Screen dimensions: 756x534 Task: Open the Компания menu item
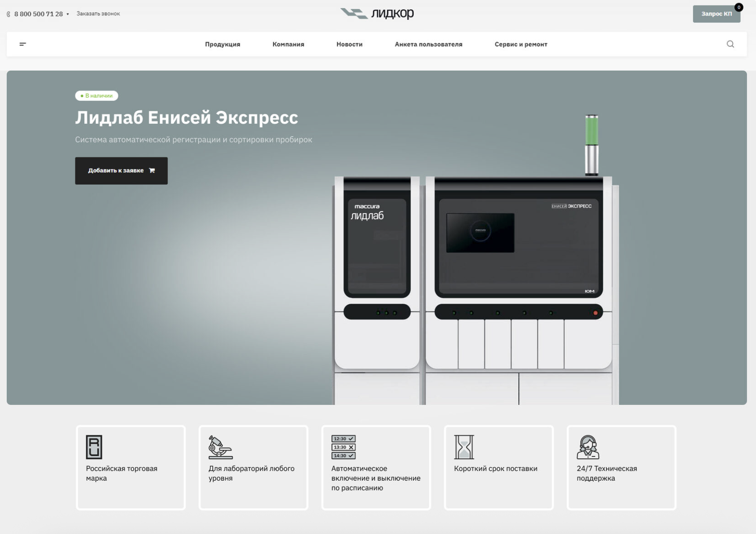pyautogui.click(x=288, y=44)
